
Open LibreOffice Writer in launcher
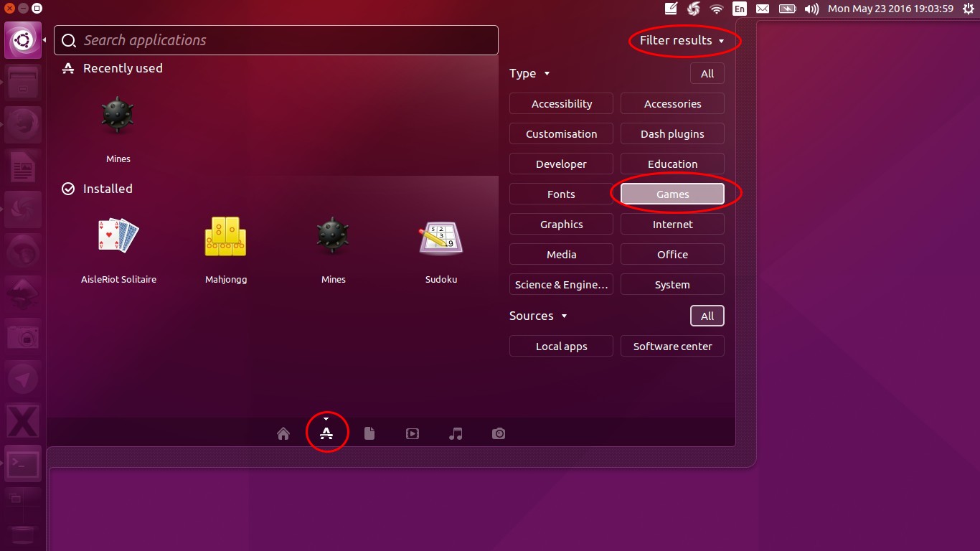coord(23,168)
